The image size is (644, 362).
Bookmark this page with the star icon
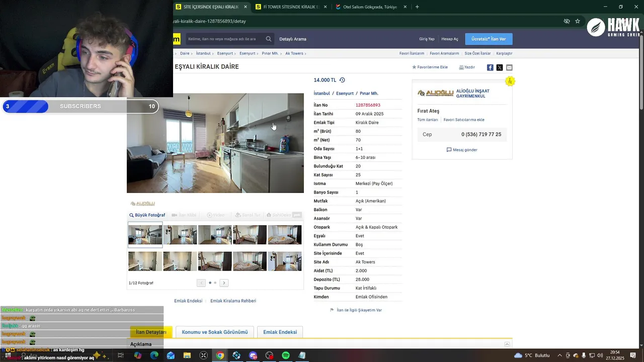578,21
